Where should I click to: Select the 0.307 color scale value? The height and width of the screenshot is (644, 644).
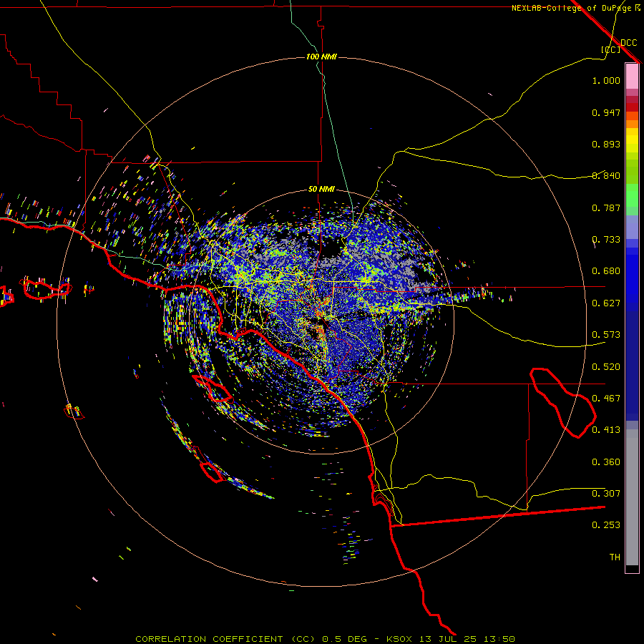click(x=606, y=494)
